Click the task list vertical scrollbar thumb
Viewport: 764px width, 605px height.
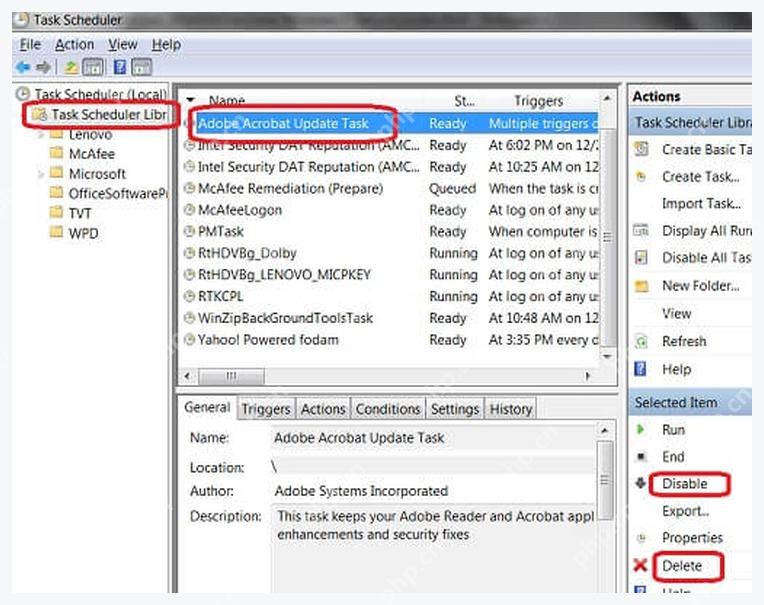pyautogui.click(x=607, y=237)
